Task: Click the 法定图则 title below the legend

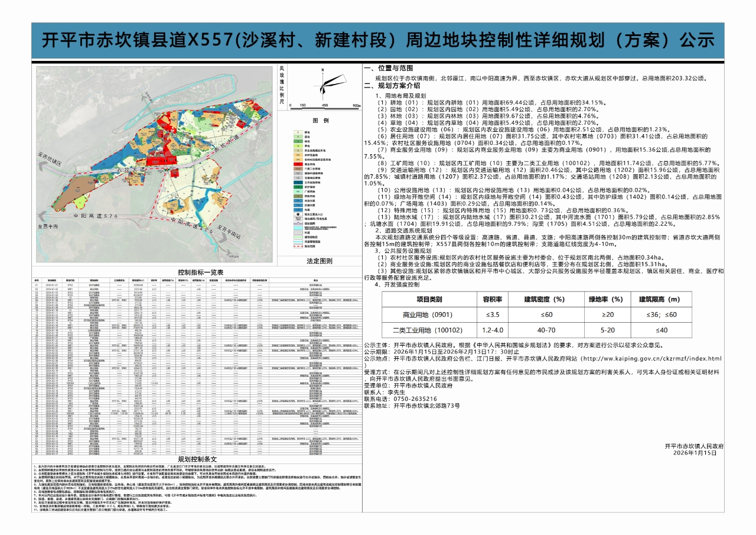Action: pyautogui.click(x=320, y=261)
